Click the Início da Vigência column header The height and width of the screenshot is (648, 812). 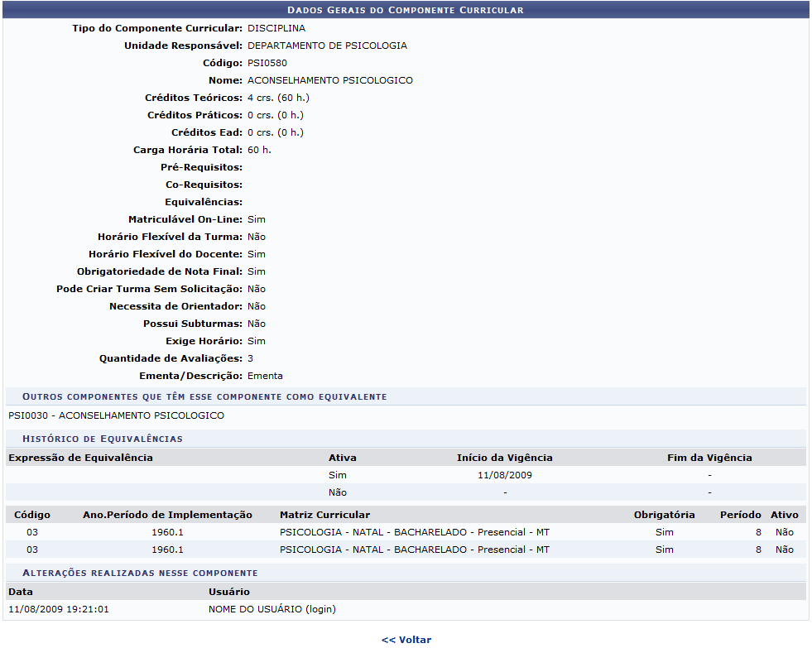(x=504, y=458)
